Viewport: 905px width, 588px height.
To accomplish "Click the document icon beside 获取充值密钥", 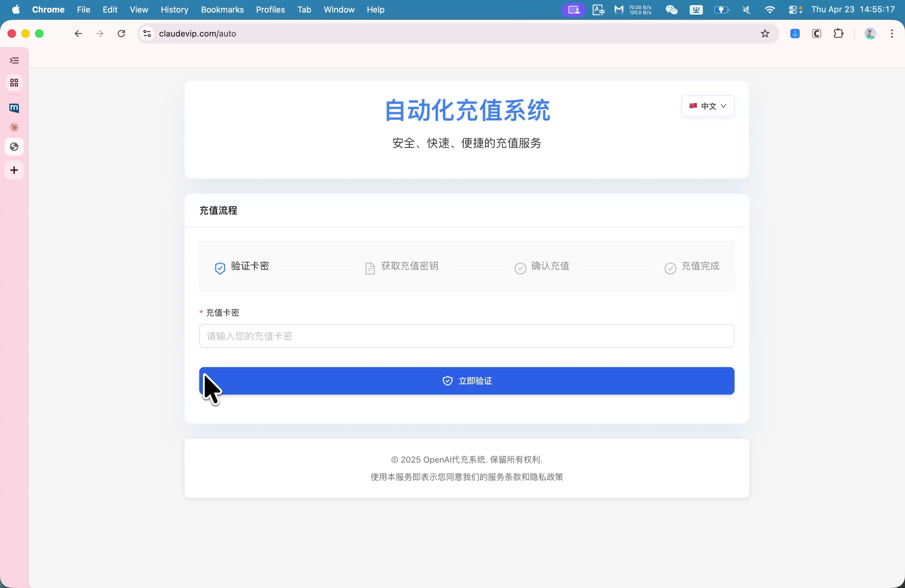I will coord(370,268).
